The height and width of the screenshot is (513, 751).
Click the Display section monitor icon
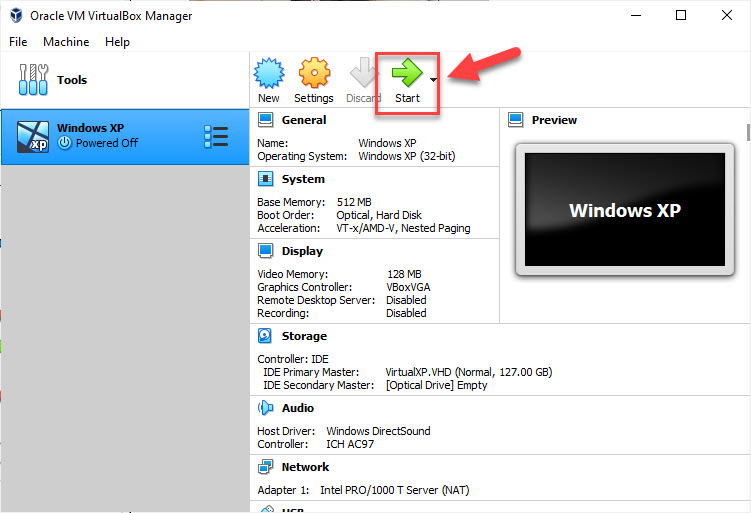pyautogui.click(x=266, y=251)
